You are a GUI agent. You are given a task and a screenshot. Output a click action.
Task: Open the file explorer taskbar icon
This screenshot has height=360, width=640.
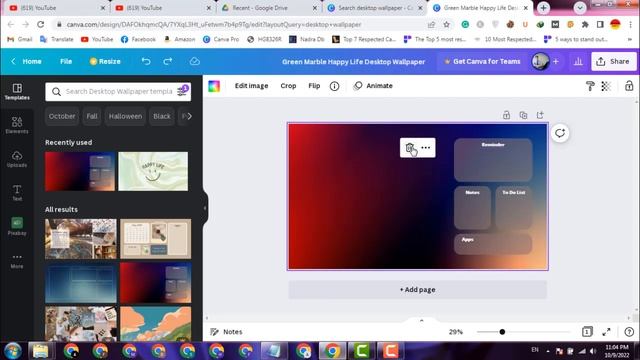(x=40, y=351)
